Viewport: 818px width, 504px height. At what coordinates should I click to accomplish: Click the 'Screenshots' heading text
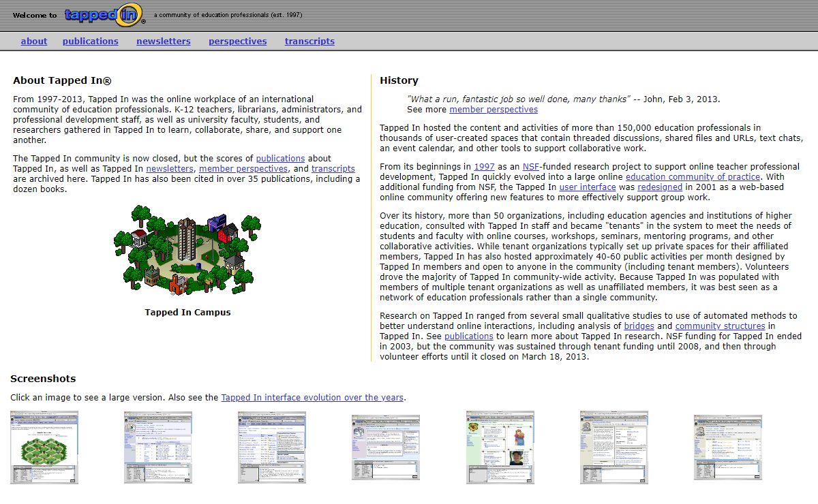43,379
